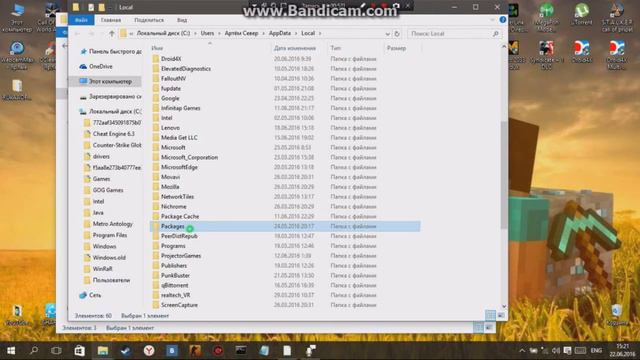Image resolution: width=640 pixels, height=360 pixels.
Task: Select GOG Games in the navigation tree
Action: coord(108,190)
